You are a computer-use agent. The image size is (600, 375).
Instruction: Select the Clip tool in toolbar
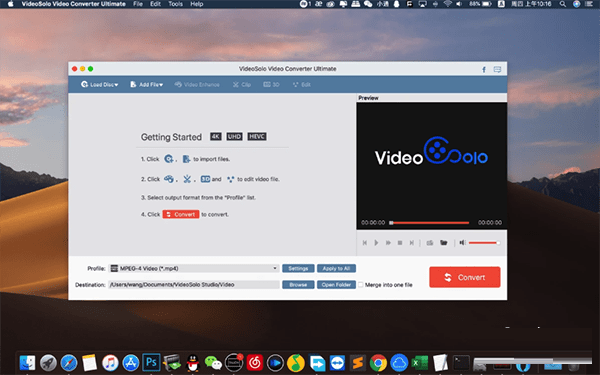tap(242, 84)
